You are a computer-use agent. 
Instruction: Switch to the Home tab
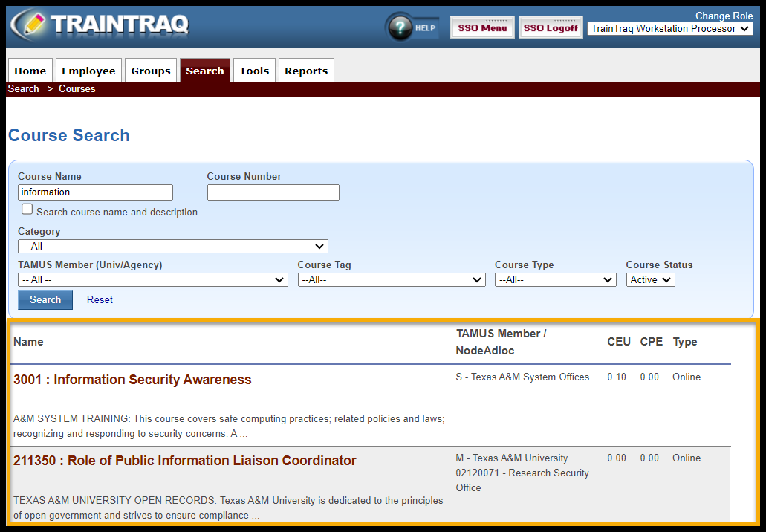pyautogui.click(x=30, y=71)
